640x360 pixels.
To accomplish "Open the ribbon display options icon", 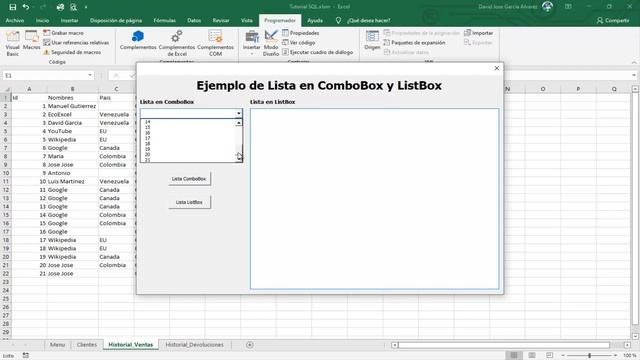I will tap(568, 7).
